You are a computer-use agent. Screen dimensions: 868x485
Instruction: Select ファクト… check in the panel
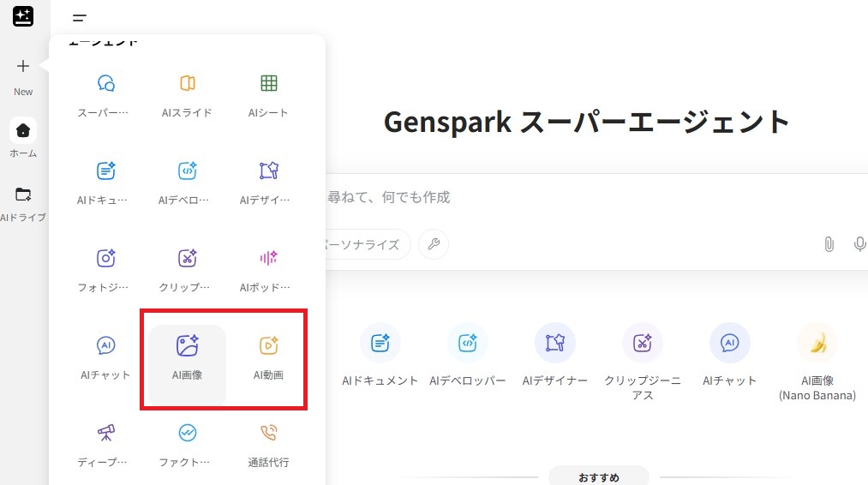[x=187, y=446]
